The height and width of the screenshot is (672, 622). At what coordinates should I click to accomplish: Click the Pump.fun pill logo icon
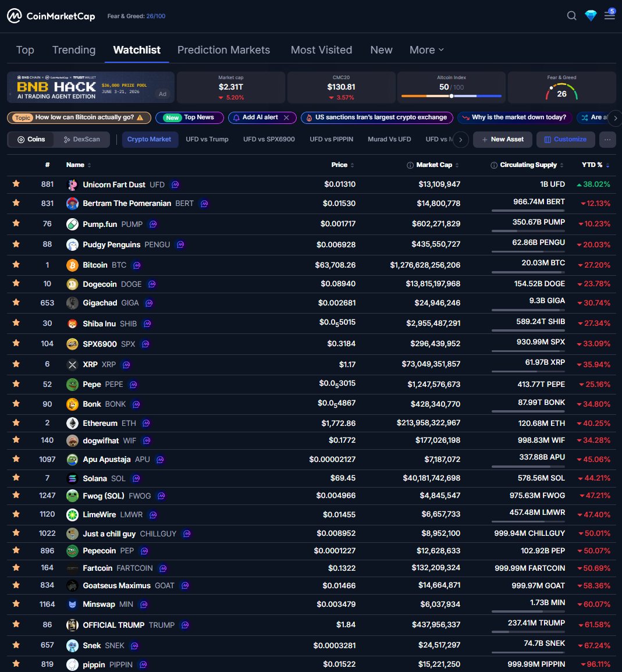[73, 224]
